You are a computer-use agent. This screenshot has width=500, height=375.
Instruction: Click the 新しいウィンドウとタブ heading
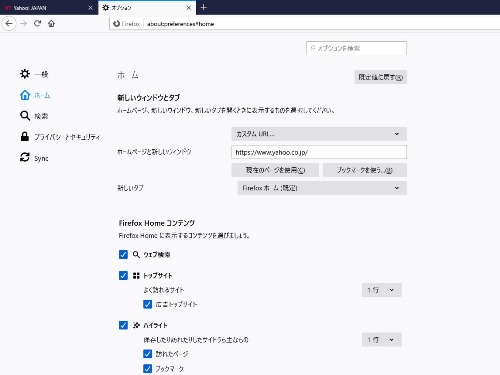pyautogui.click(x=148, y=98)
